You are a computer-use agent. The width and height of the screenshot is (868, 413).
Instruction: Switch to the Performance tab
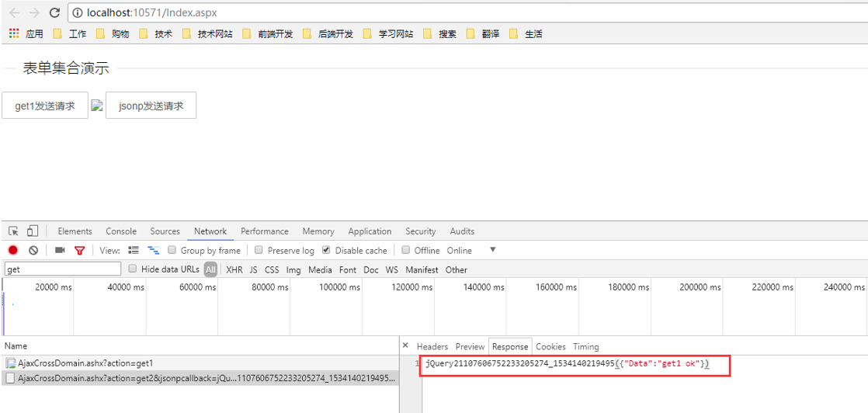pyautogui.click(x=265, y=231)
